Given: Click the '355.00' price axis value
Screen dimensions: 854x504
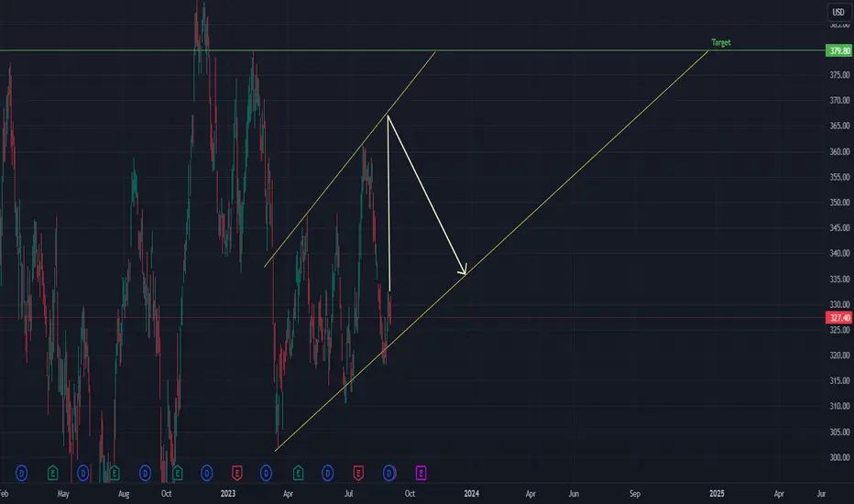Looking at the screenshot, I should pyautogui.click(x=839, y=177).
